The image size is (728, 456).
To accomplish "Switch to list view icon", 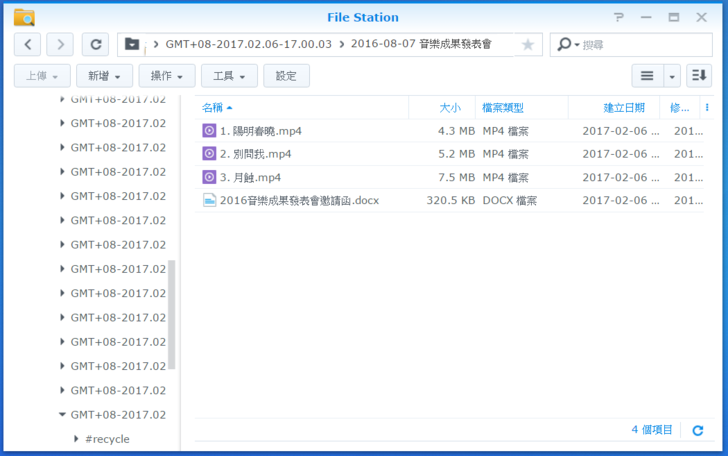I will [647, 76].
